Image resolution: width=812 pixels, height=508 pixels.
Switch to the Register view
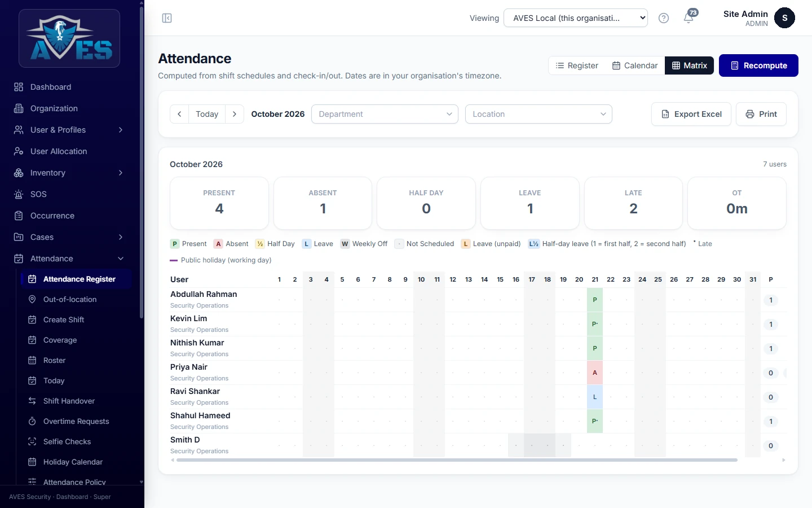577,65
